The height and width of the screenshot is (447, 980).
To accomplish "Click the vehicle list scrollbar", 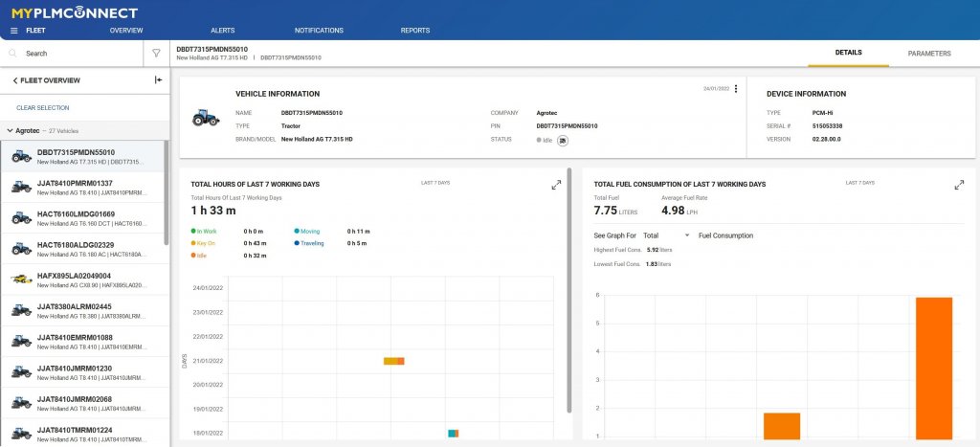I will (167, 192).
